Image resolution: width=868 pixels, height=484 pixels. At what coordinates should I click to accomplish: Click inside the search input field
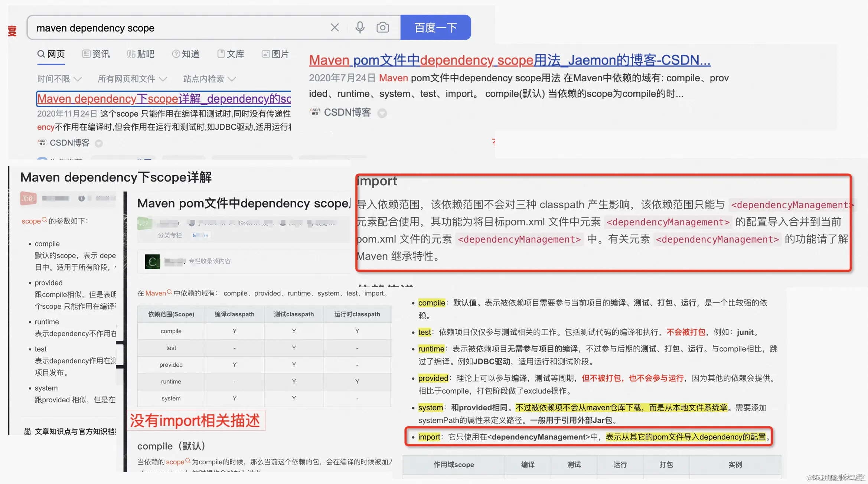(x=149, y=28)
